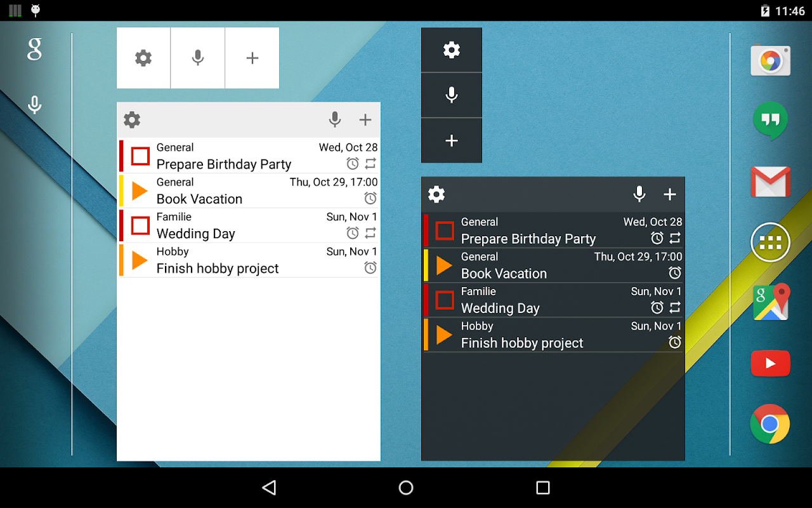This screenshot has width=812, height=508.
Task: Tap play arrow for Book Vacation in dark list
Action: (444, 265)
